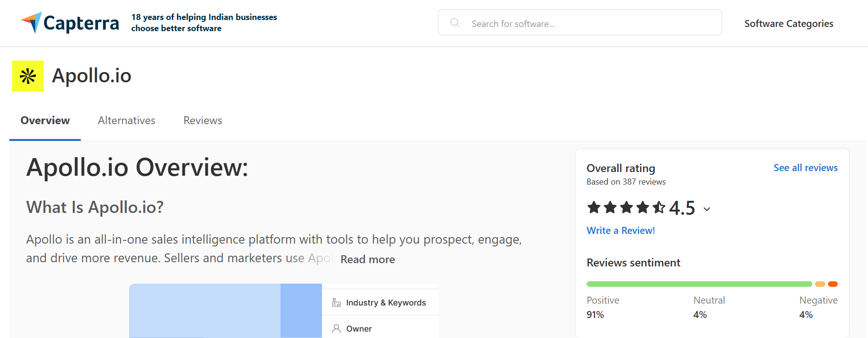Click See all reviews link
The image size is (868, 338).
pos(805,168)
